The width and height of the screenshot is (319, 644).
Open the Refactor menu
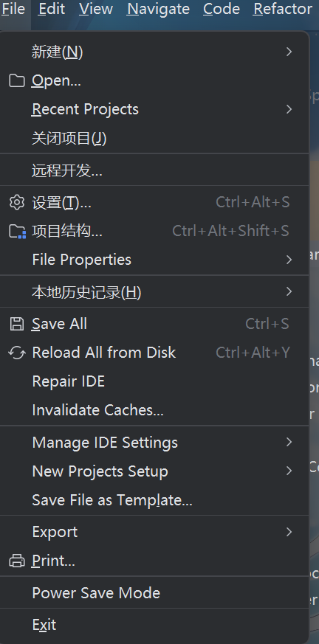click(283, 9)
